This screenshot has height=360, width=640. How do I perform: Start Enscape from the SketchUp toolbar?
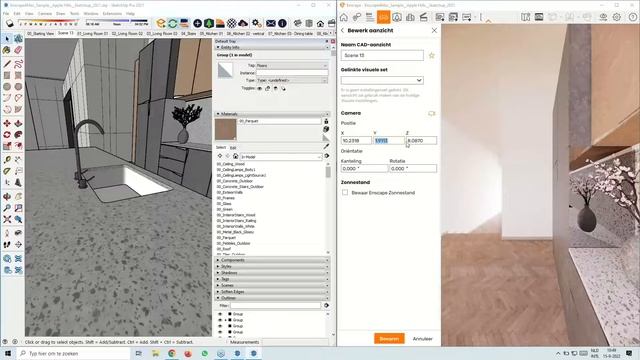(161, 23)
